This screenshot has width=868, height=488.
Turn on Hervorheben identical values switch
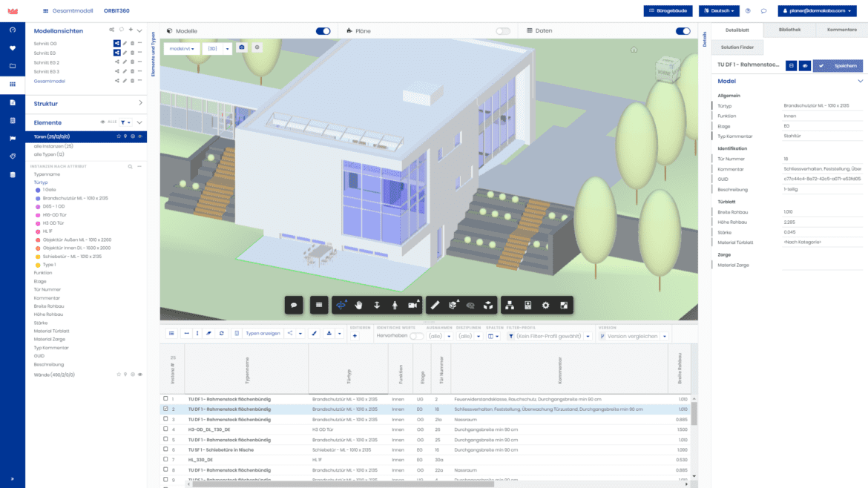pos(417,336)
